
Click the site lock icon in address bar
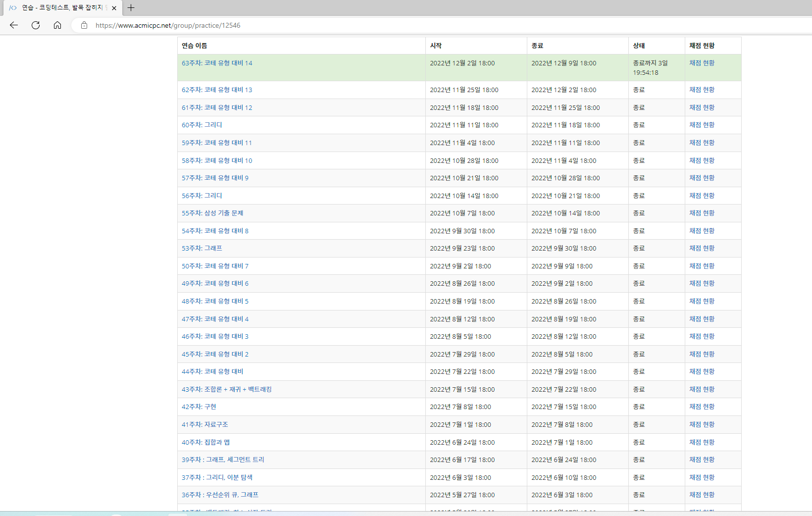(84, 25)
